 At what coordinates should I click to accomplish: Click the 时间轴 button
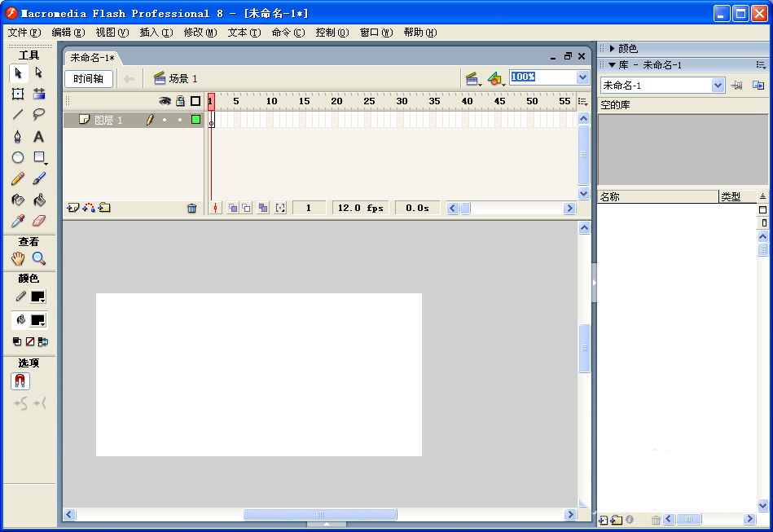[89, 79]
